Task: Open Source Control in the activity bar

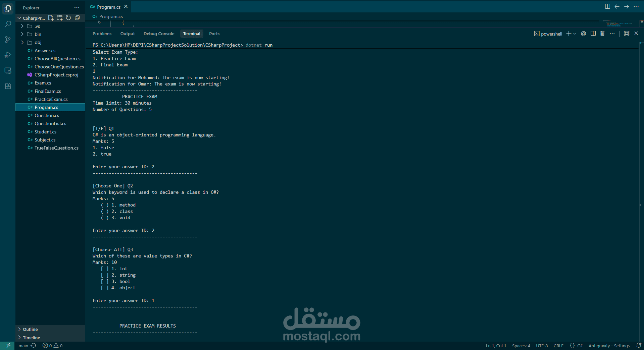Action: (x=7, y=39)
